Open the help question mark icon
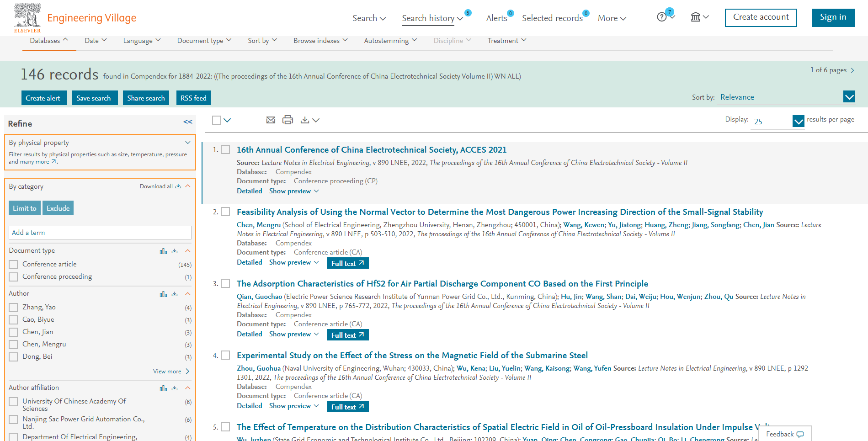 point(661,17)
